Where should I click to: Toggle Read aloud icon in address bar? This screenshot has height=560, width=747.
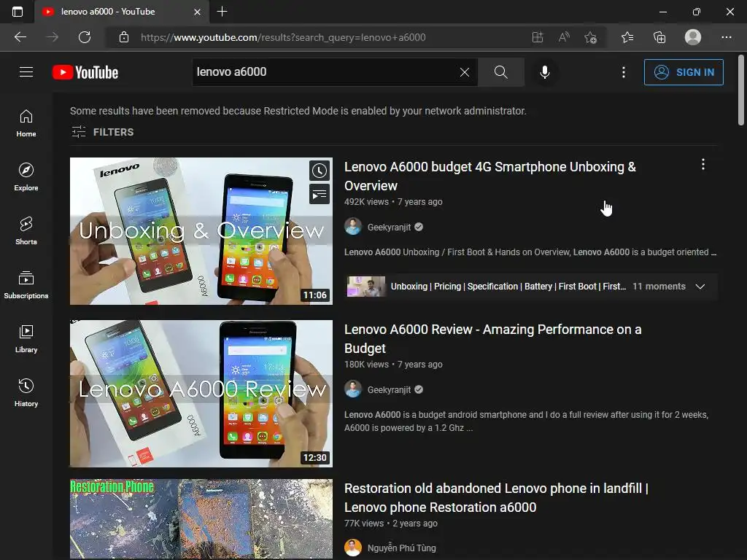564,37
